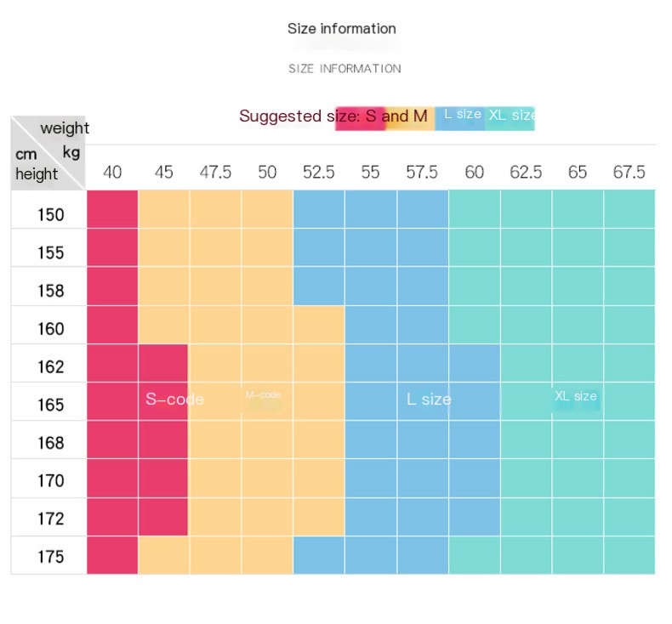This screenshot has height=624, width=672.
Task: Click the pink S swatch in the legend
Action: 361,119
